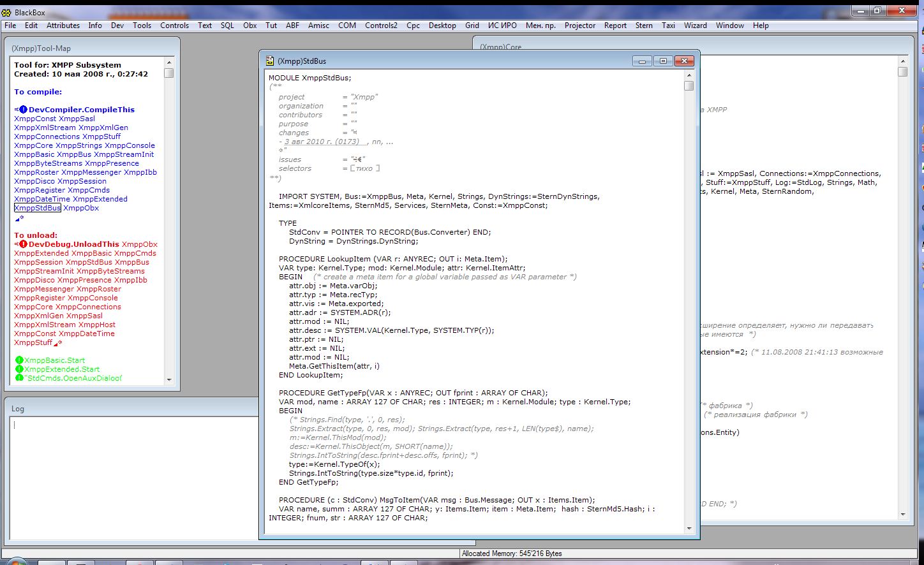Click document icon in StdBus window title
The image size is (924, 565).
click(270, 61)
